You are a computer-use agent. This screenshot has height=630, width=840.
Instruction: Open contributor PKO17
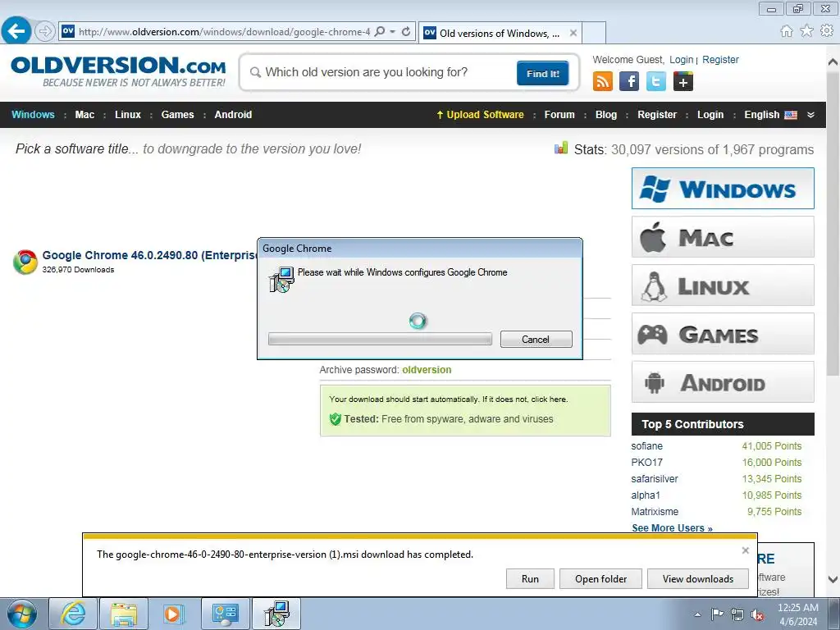pos(647,463)
